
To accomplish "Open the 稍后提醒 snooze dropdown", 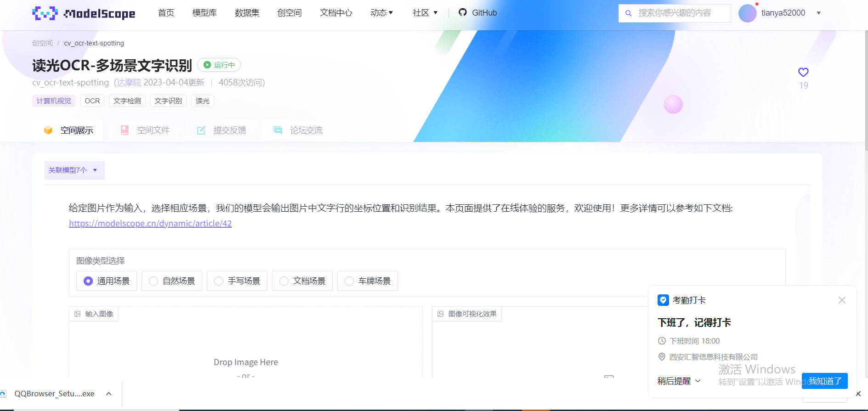I will click(x=679, y=381).
